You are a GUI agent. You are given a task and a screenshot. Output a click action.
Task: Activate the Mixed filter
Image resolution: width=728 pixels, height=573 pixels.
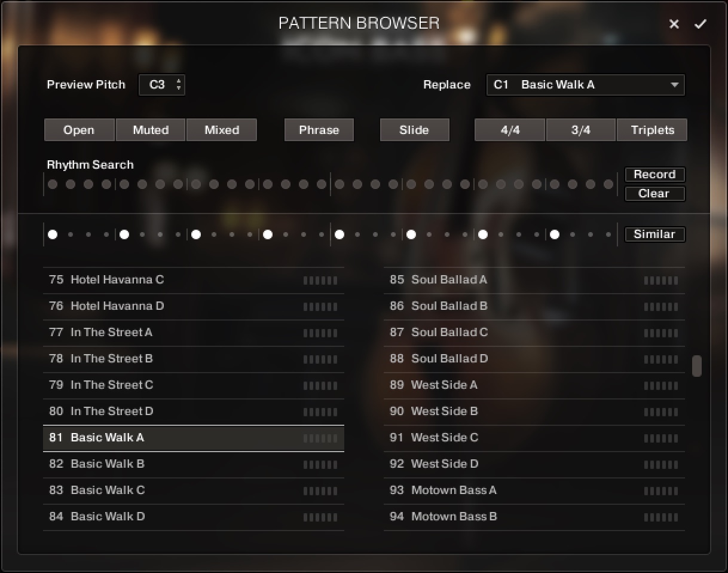click(222, 130)
